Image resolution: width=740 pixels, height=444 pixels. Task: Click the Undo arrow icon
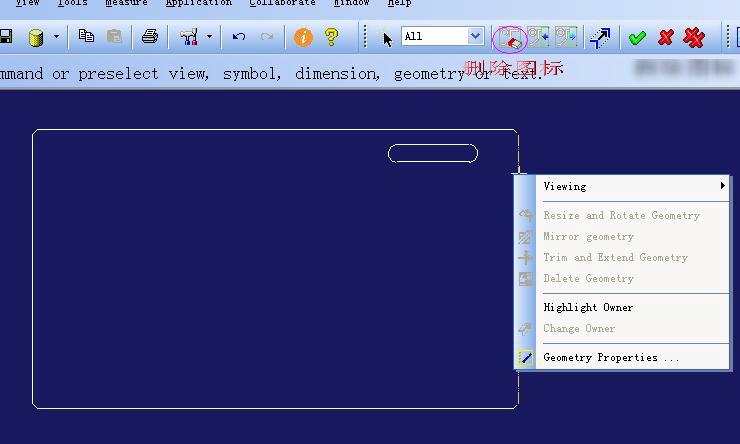point(239,36)
